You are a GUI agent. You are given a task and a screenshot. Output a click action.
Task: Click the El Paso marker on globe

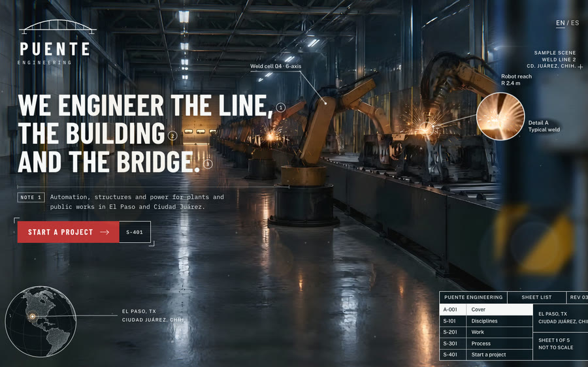pyautogui.click(x=33, y=317)
